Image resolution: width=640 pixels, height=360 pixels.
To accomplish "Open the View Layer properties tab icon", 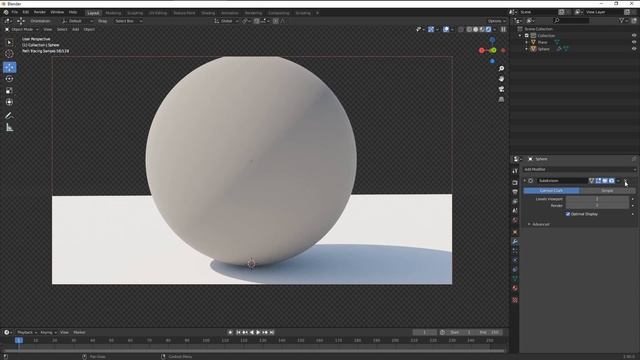I will (x=515, y=201).
